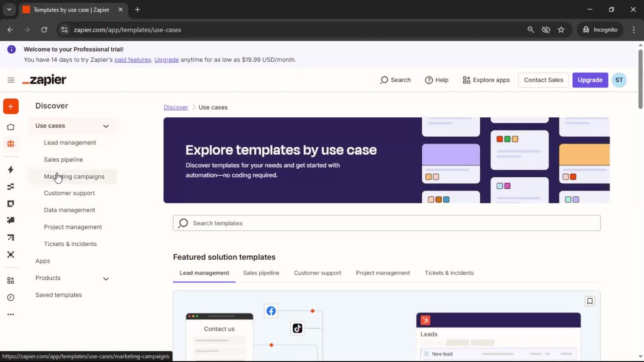Viewport: 644px width, 362px height.
Task: Select Lead management in the sidebar
Action: tap(70, 143)
